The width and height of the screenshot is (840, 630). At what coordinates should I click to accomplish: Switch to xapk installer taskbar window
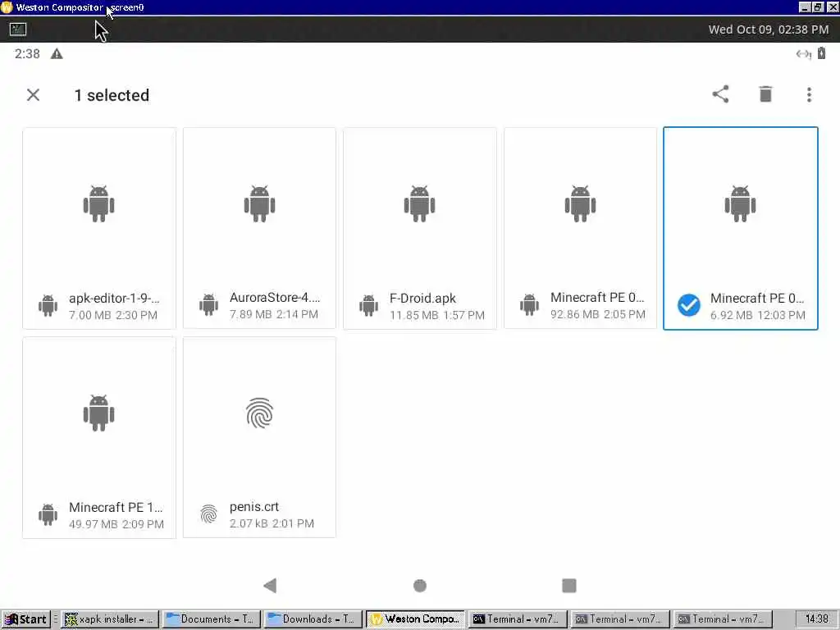[109, 619]
